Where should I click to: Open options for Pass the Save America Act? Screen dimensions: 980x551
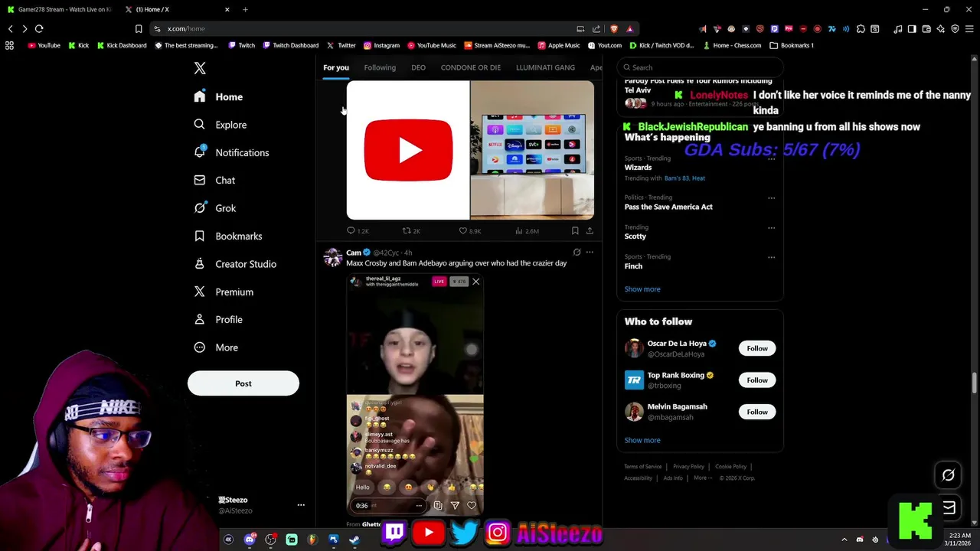coord(771,197)
